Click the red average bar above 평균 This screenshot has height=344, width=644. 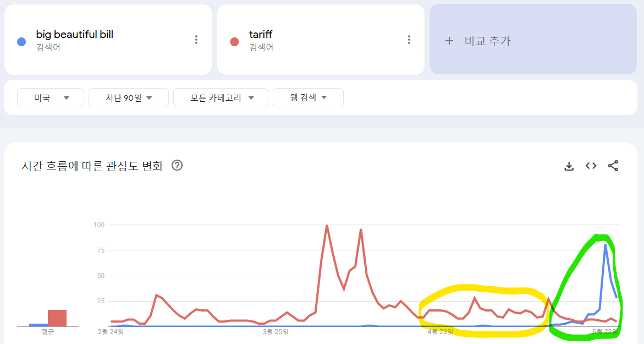[x=57, y=318]
